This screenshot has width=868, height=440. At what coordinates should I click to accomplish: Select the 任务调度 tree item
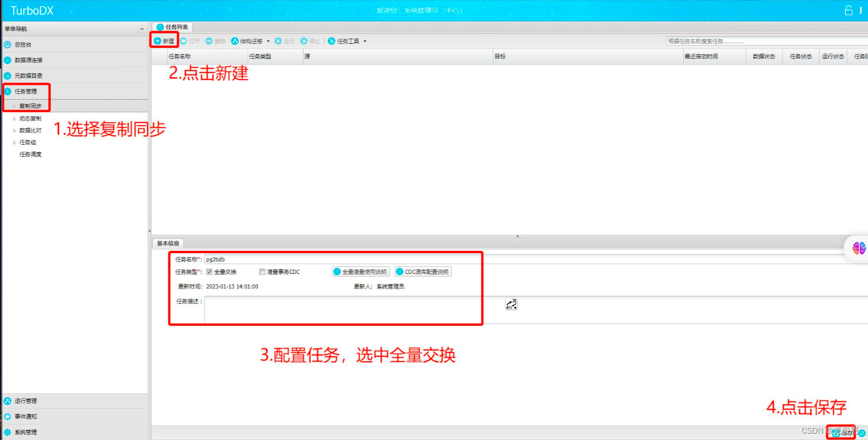[30, 154]
